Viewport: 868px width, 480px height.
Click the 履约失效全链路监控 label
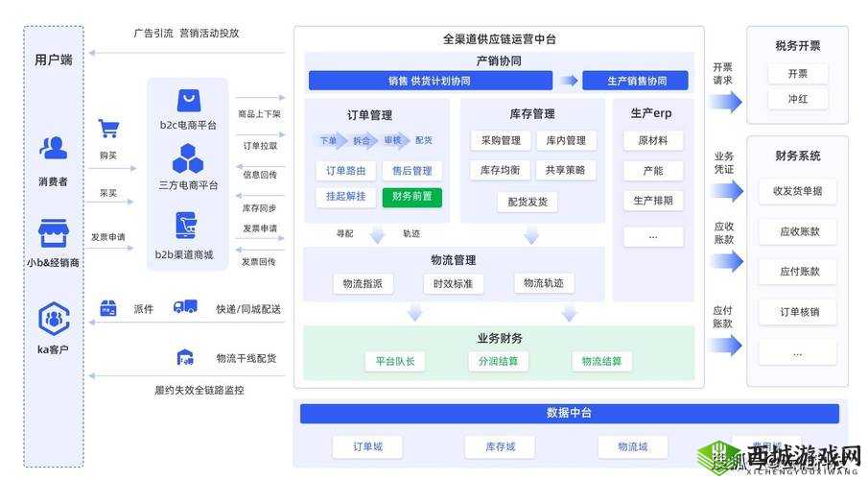(199, 390)
